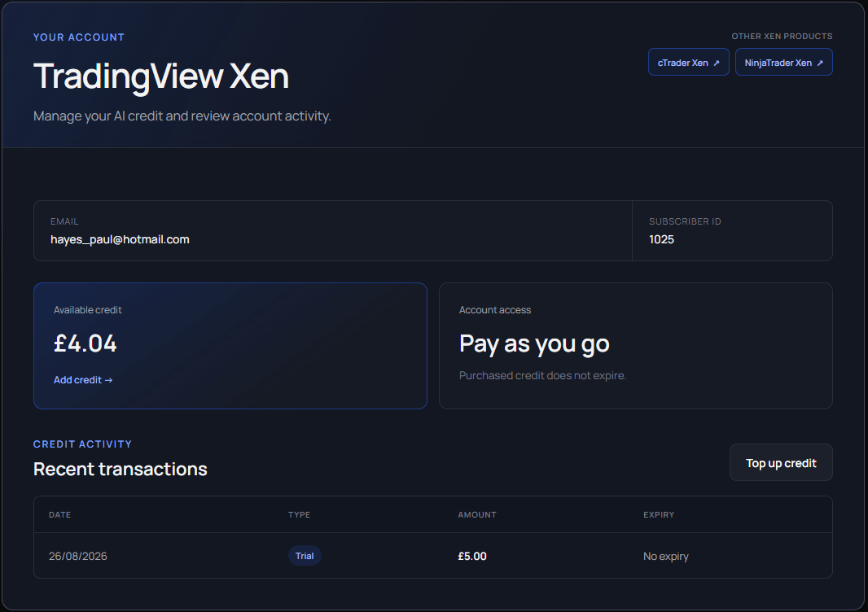Click the EMAIL field label
Screen dimensions: 868x612
point(64,221)
